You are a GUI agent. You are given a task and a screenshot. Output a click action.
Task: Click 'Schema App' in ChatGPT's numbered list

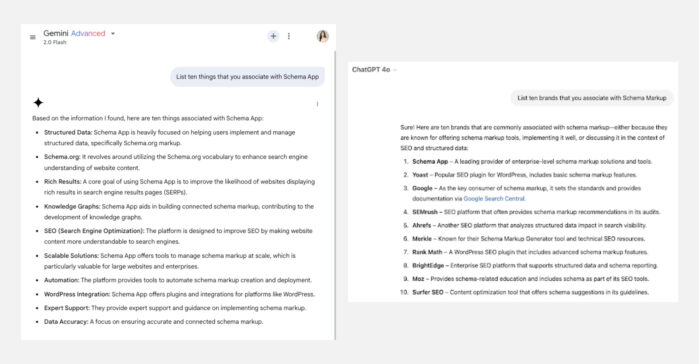(430, 161)
